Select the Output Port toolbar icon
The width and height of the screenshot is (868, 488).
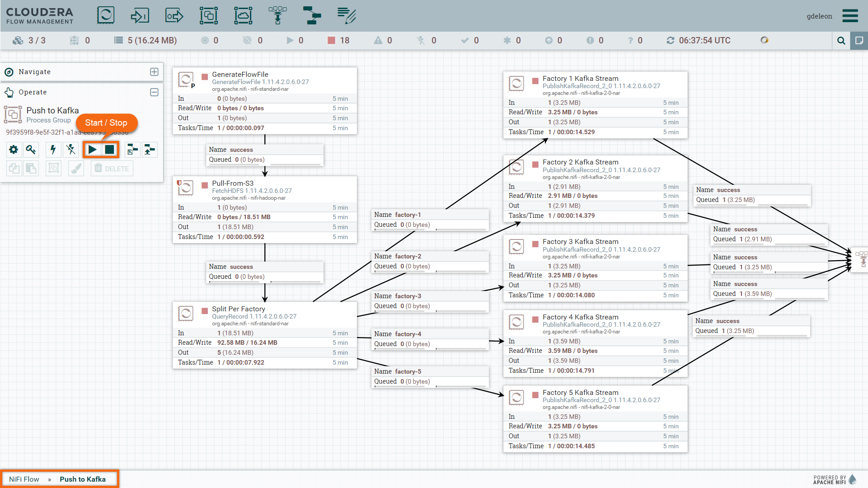tap(174, 16)
